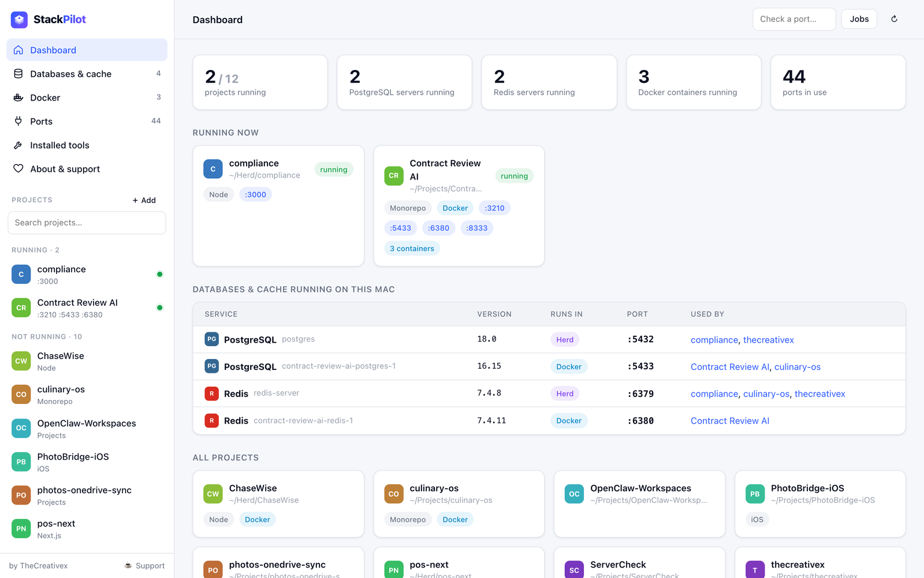Open the PhotoBridge-iOS project card
924x578 pixels.
click(820, 504)
